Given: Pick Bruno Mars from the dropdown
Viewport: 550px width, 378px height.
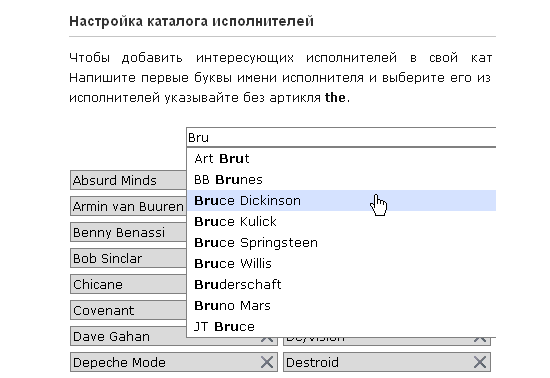Looking at the screenshot, I should click(x=341, y=305).
